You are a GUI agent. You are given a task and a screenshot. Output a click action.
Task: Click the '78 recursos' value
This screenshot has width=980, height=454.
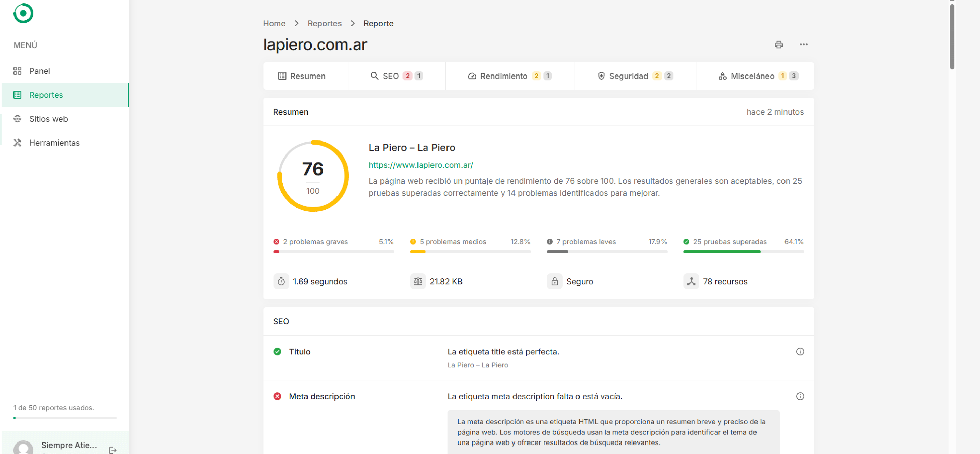725,281
